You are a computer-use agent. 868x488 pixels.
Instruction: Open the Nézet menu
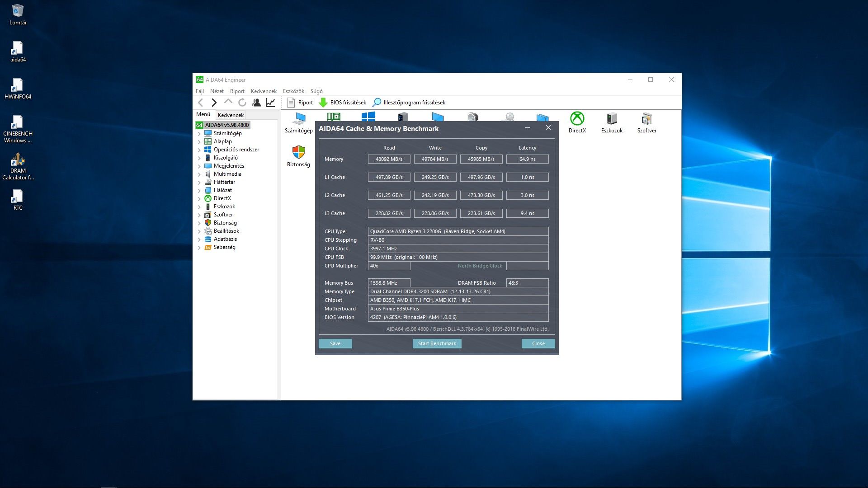(217, 91)
